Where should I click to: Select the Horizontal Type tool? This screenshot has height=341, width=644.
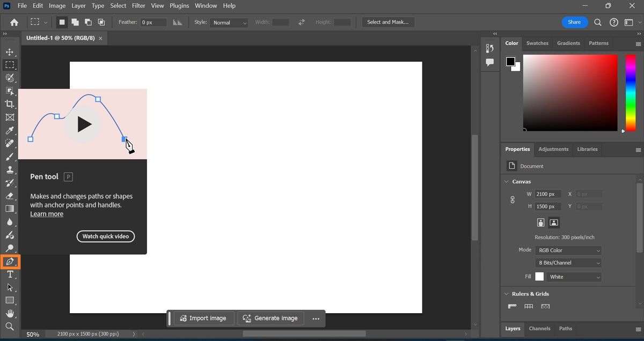(x=10, y=275)
